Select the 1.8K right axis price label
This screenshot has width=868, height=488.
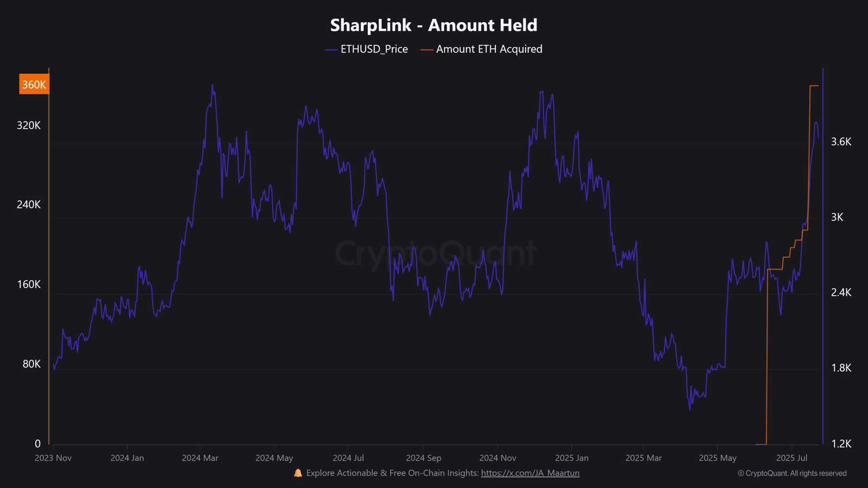[841, 368]
